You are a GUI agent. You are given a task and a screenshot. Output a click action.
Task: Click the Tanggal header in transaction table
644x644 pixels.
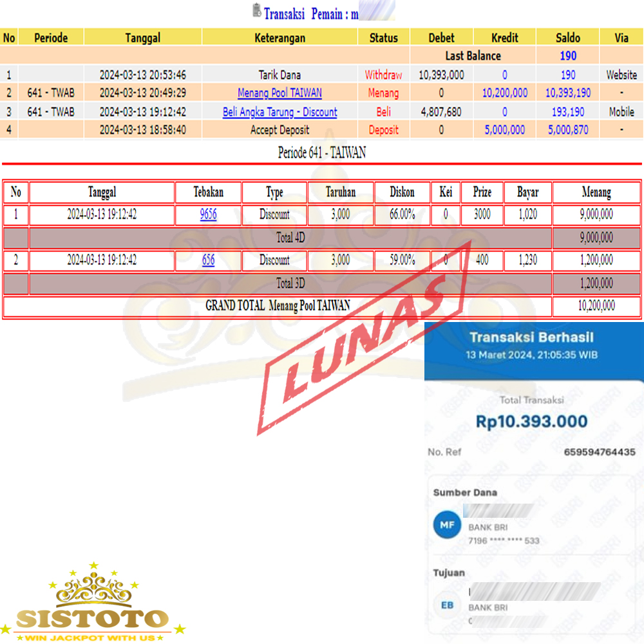(x=142, y=38)
